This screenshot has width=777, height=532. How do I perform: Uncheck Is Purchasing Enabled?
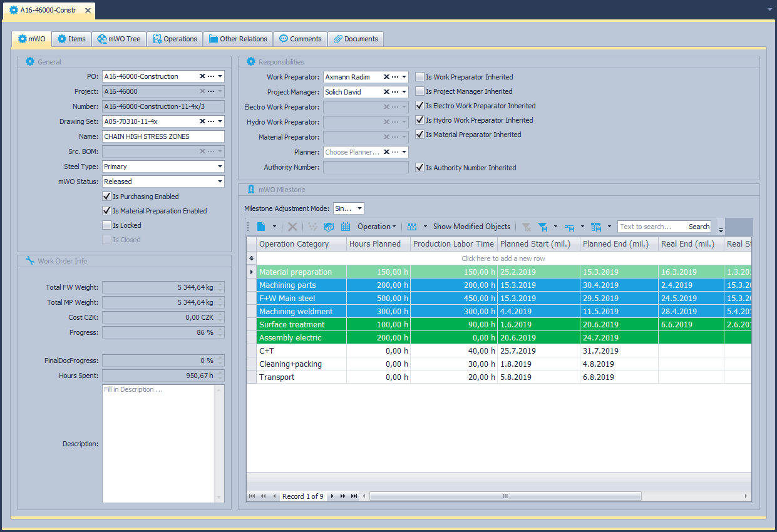[106, 197]
